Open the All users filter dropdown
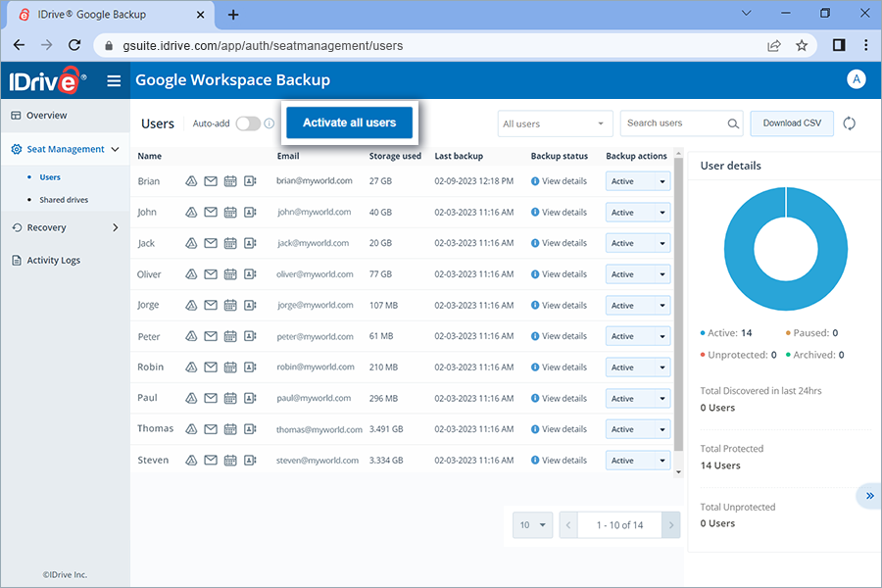Image resolution: width=882 pixels, height=588 pixels. 555,123
